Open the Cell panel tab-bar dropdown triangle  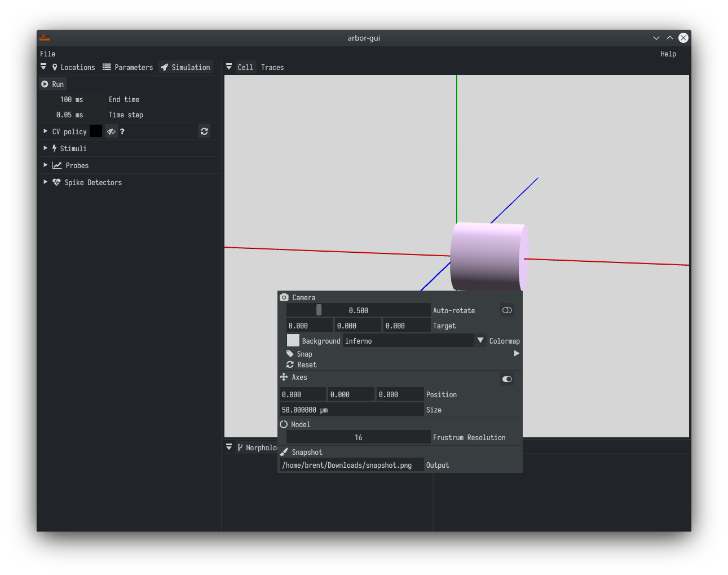tap(229, 67)
